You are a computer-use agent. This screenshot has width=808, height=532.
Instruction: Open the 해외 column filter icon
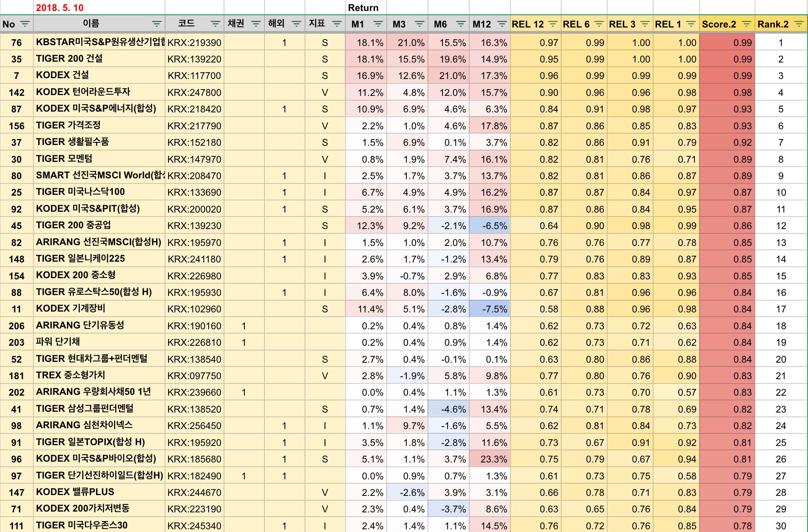[296, 24]
